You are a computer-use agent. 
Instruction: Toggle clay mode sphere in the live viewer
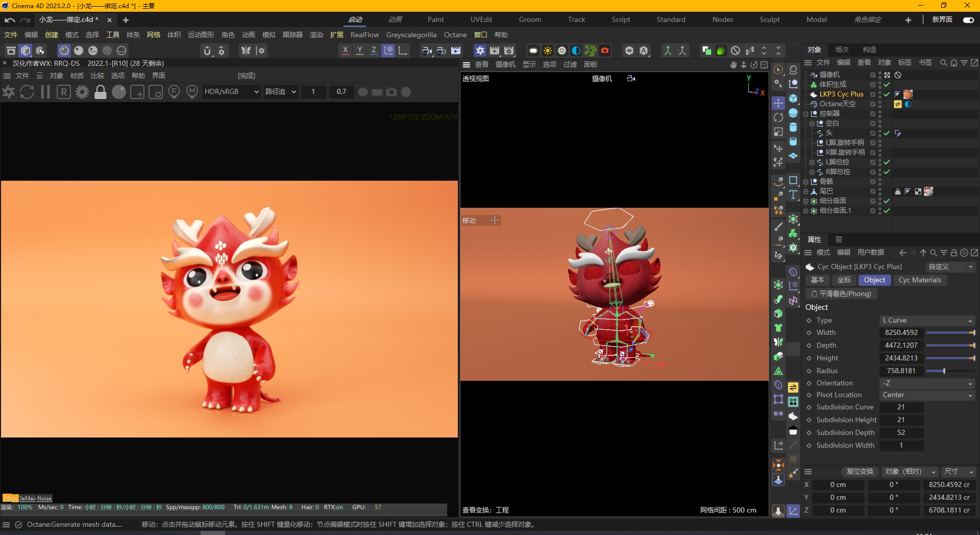pos(119,92)
